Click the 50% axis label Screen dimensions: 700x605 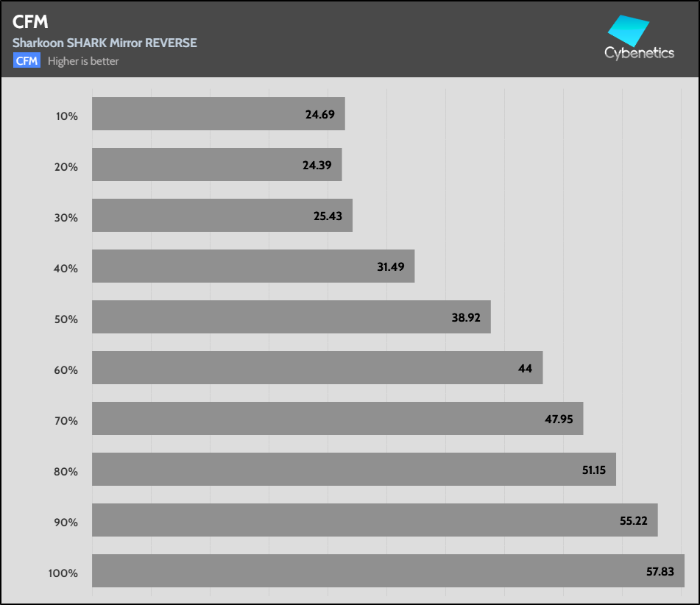[66, 319]
